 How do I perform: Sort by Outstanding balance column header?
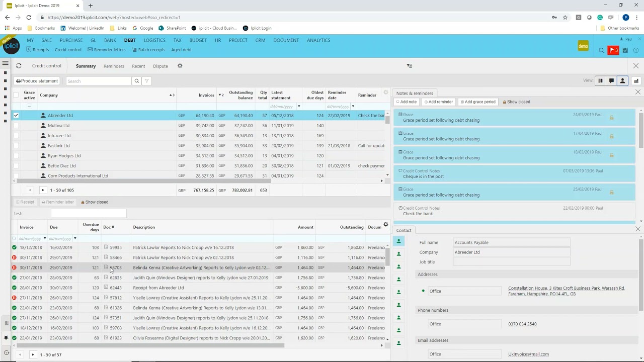tap(241, 95)
